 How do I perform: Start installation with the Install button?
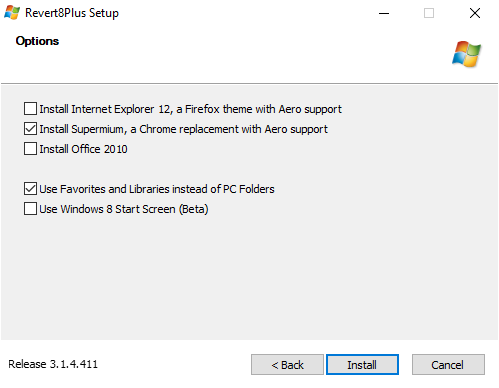click(x=362, y=365)
